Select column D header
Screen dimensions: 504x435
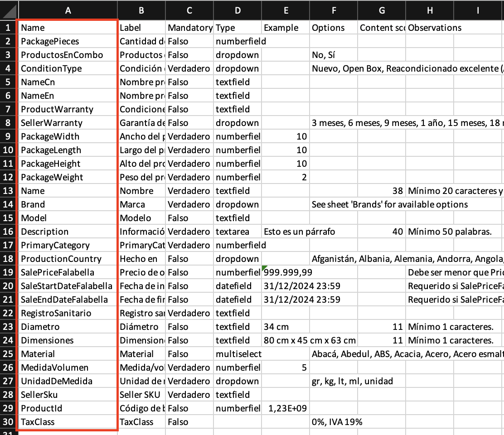237,10
